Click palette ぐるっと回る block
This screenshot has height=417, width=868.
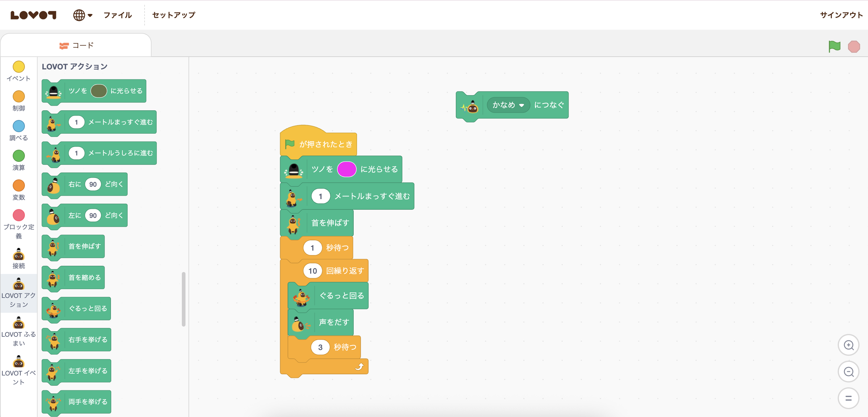[76, 309]
